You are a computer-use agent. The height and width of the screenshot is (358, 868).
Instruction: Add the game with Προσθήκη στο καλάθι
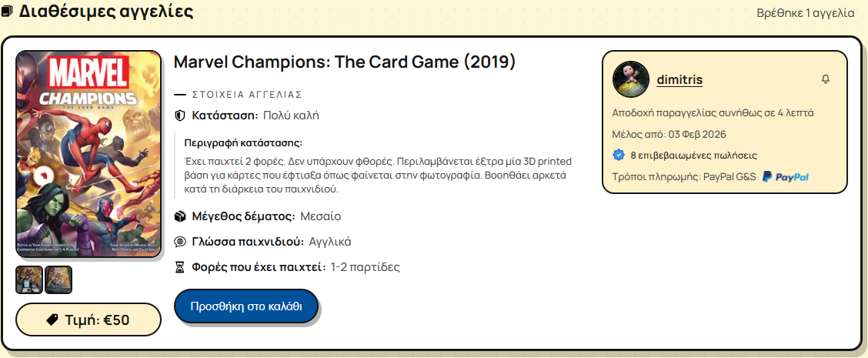[x=246, y=306]
